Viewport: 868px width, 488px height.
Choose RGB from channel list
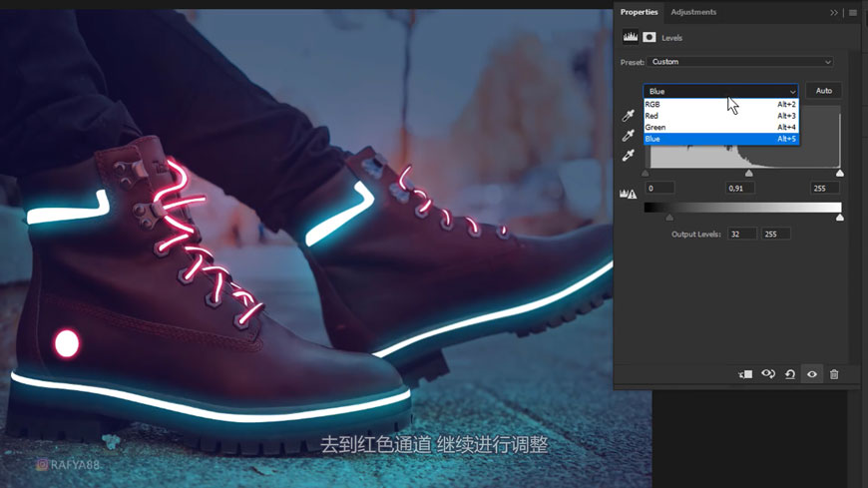pos(720,104)
